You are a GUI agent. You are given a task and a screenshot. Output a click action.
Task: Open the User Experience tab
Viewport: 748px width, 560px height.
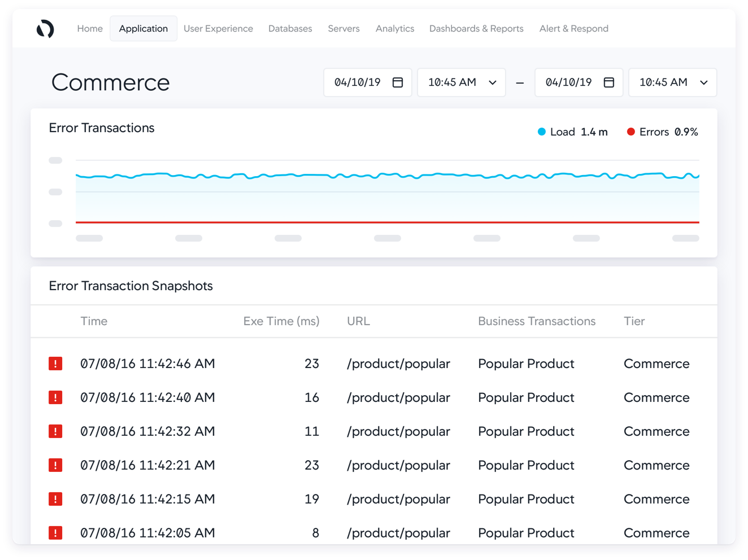[x=218, y=29]
